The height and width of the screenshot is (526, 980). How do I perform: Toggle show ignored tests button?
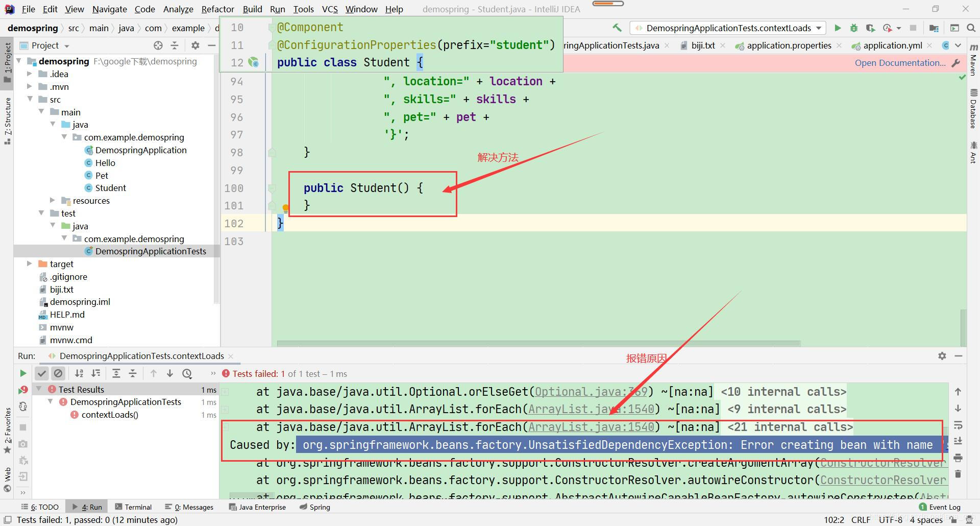(x=58, y=373)
